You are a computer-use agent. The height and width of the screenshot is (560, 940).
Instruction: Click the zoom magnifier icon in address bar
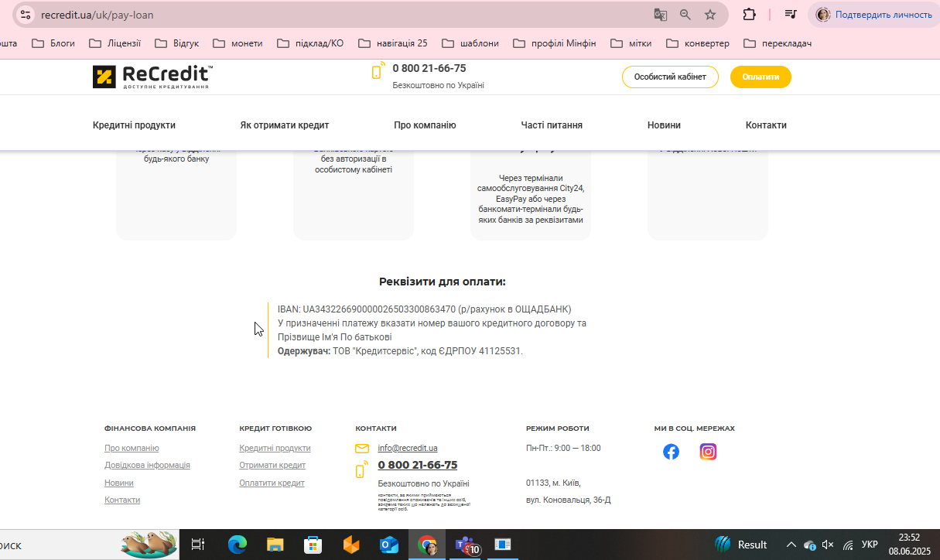coord(685,15)
